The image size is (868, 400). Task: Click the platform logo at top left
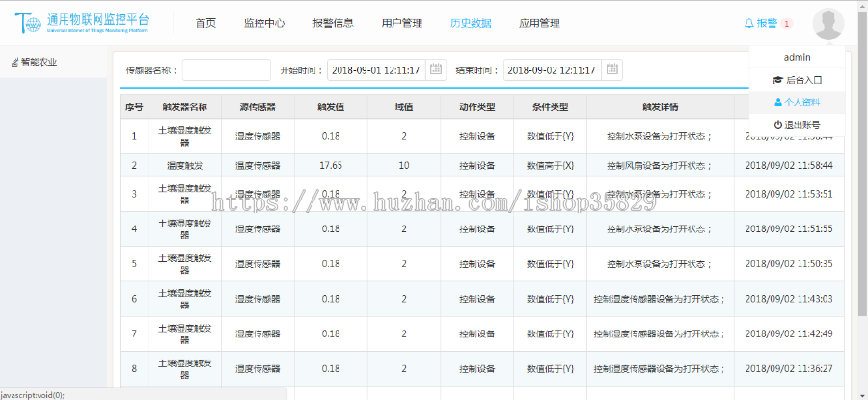82,23
